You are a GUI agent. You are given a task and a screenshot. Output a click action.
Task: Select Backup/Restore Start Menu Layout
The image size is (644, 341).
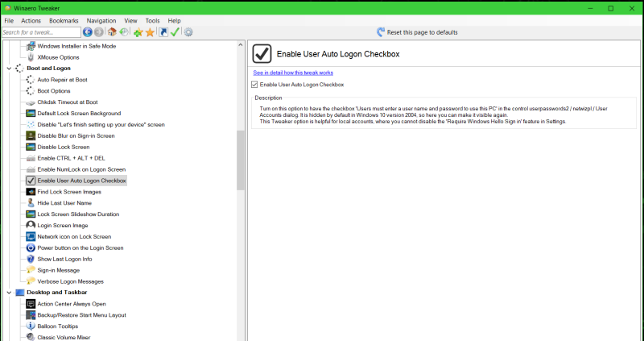point(81,315)
